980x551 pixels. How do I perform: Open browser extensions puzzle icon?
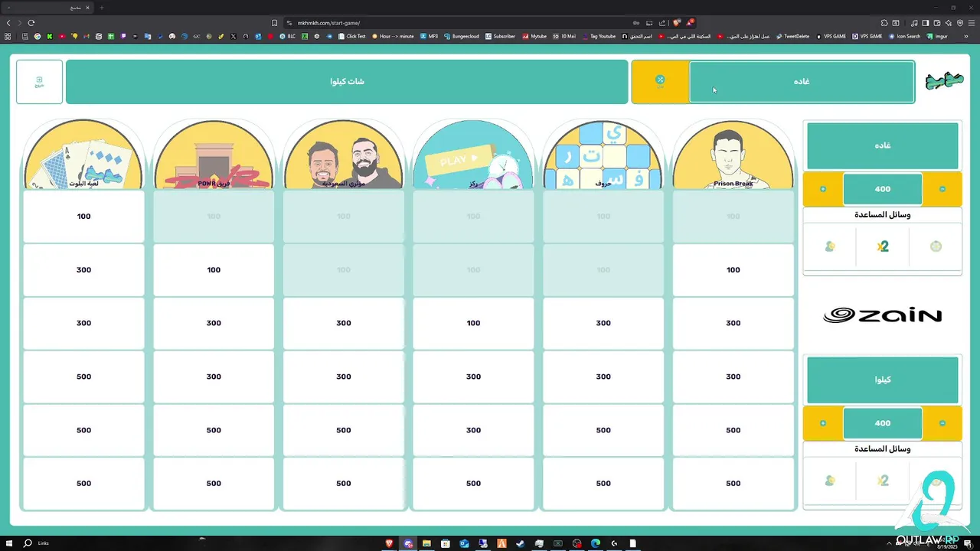pyautogui.click(x=884, y=23)
